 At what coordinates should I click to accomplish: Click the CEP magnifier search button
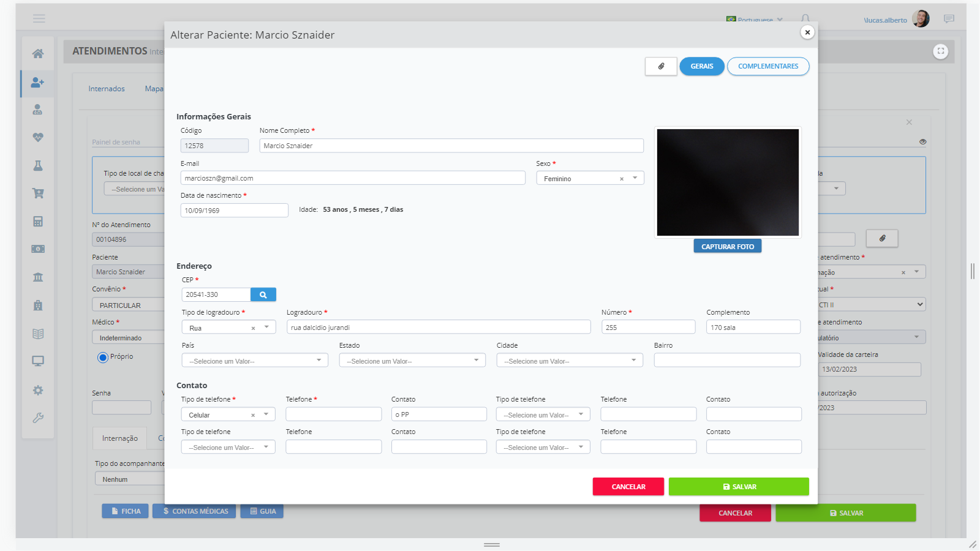click(x=263, y=294)
